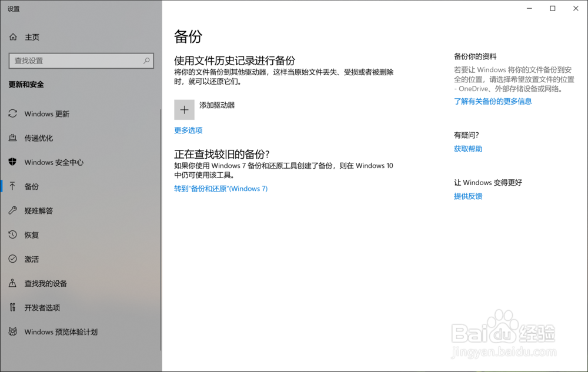Image resolution: width=588 pixels, height=372 pixels.
Task: Click the 传递优化 delivery icon
Action: [x=13, y=138]
